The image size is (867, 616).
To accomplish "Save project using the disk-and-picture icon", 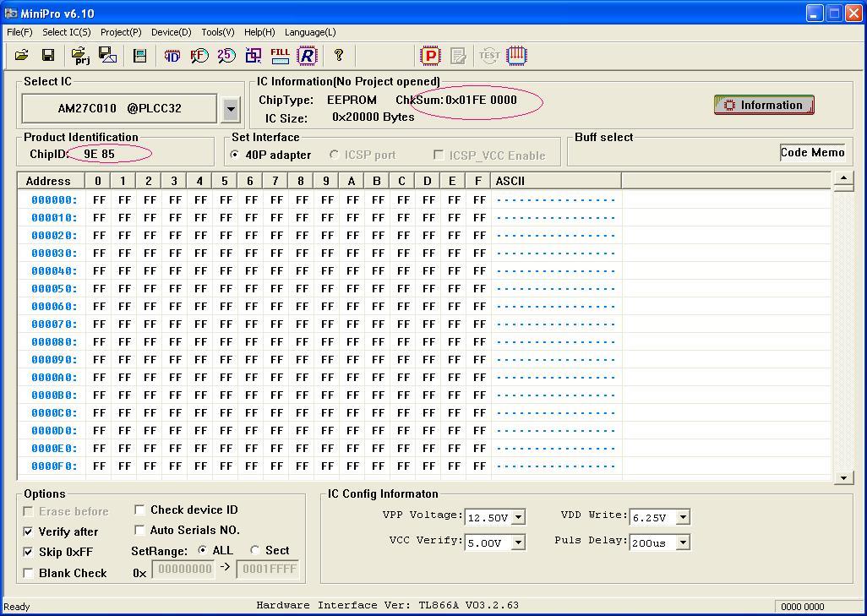I will coord(107,55).
